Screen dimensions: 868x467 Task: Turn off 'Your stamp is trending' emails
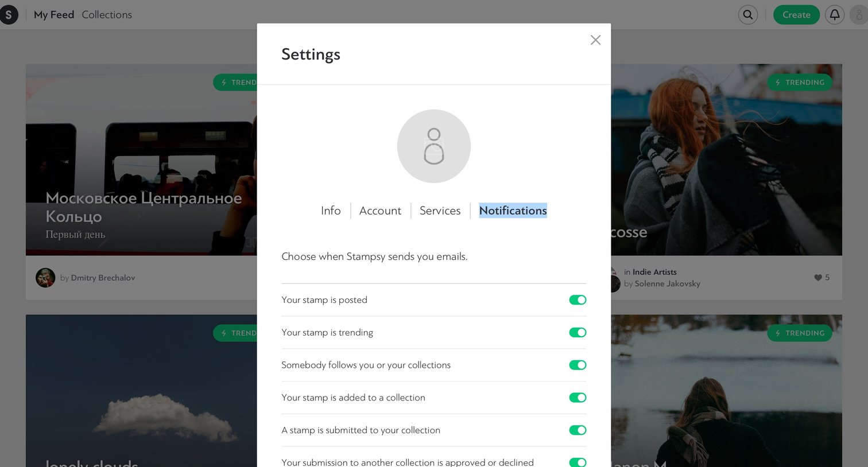pyautogui.click(x=578, y=333)
